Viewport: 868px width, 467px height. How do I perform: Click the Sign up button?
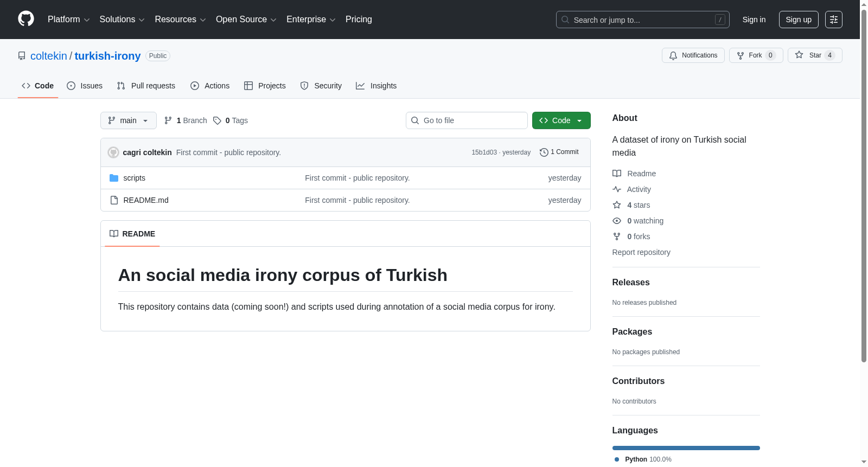(x=799, y=20)
